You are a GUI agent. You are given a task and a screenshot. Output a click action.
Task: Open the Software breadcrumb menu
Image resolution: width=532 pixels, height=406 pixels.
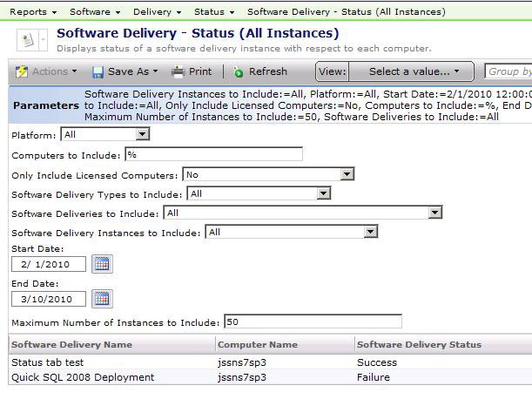click(95, 12)
